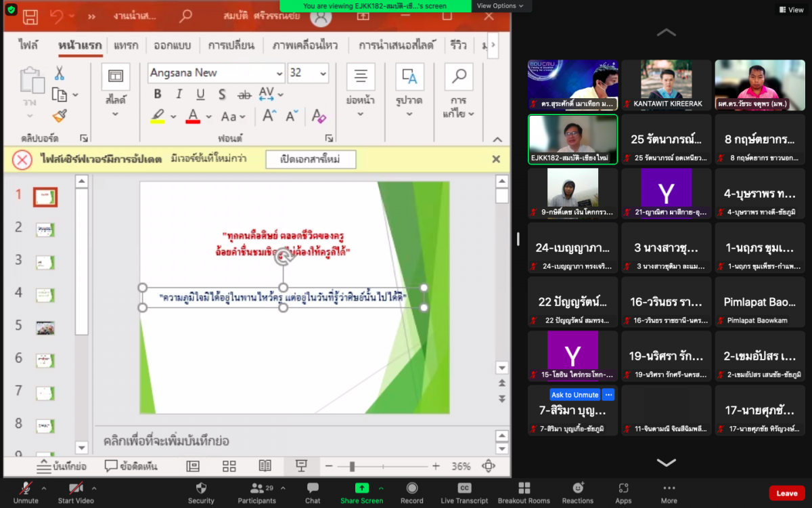Open the แทรก (Insert) ribbon tab

click(126, 45)
